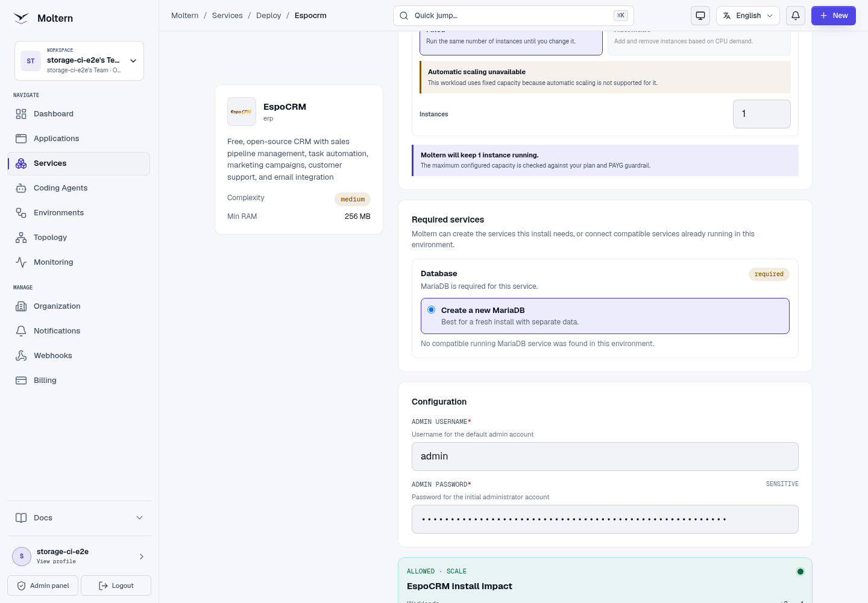Click the EspoCRM logo thumbnail
This screenshot has width=868, height=603.
tap(242, 112)
